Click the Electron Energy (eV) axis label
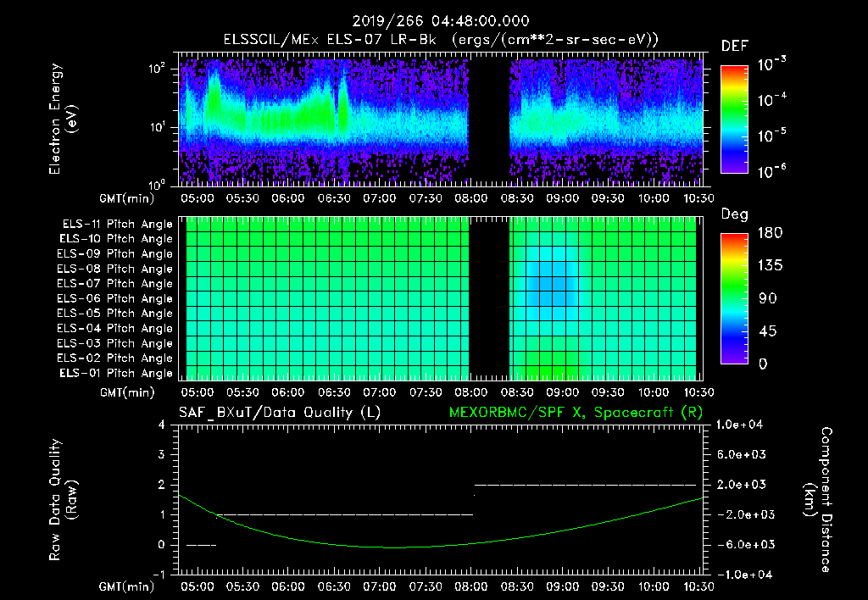Image resolution: width=868 pixels, height=600 pixels. (x=63, y=119)
